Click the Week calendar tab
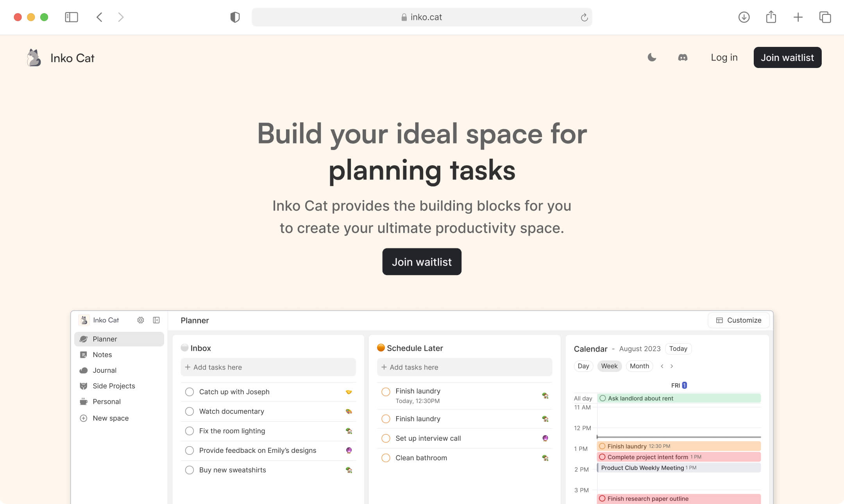The height and width of the screenshot is (504, 844). pyautogui.click(x=610, y=366)
